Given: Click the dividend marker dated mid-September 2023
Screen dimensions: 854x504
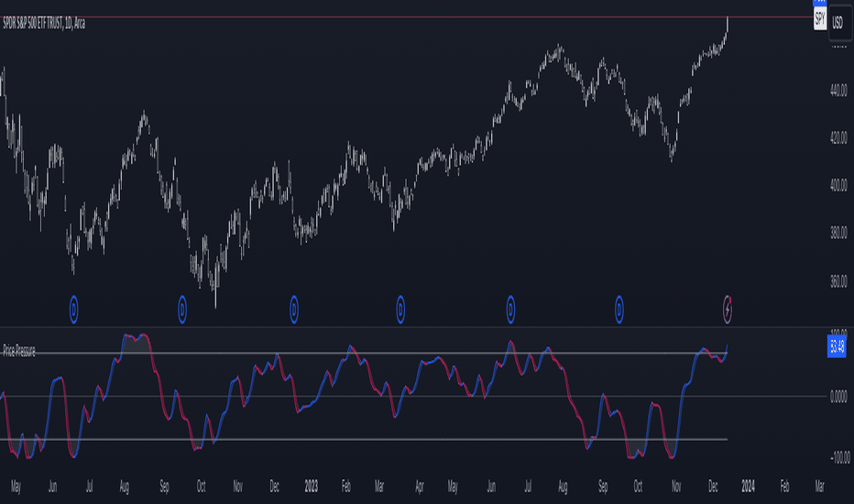Looking at the screenshot, I should 619,310.
